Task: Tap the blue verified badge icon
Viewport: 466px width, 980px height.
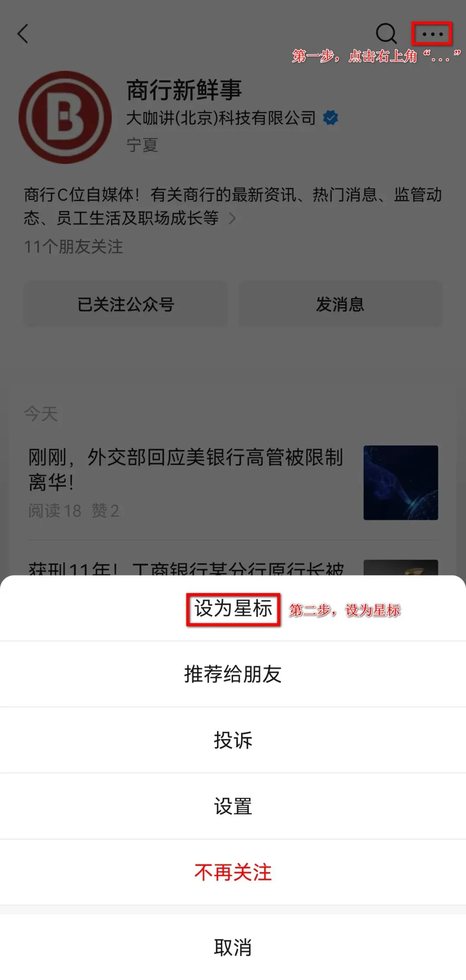Action: 331,118
